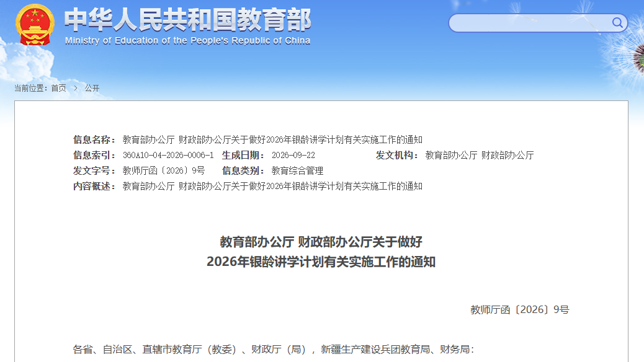Viewport: 644px width, 362px height.
Task: Click the 内容概述 label
Action: [94, 187]
